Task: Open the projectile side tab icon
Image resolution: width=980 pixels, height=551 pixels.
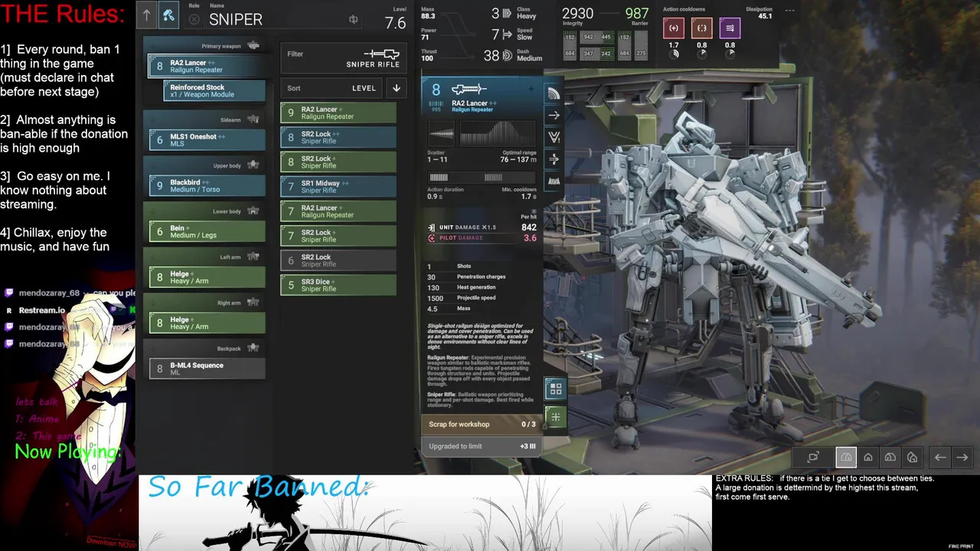Action: (x=554, y=159)
